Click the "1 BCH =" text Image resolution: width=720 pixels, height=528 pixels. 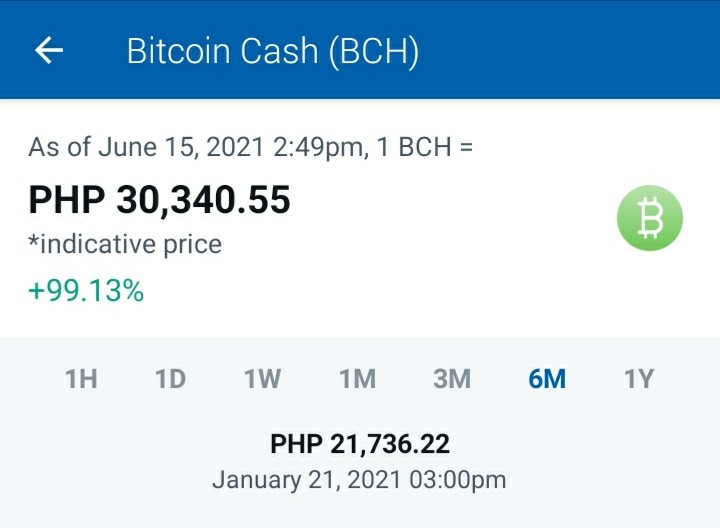tap(424, 147)
